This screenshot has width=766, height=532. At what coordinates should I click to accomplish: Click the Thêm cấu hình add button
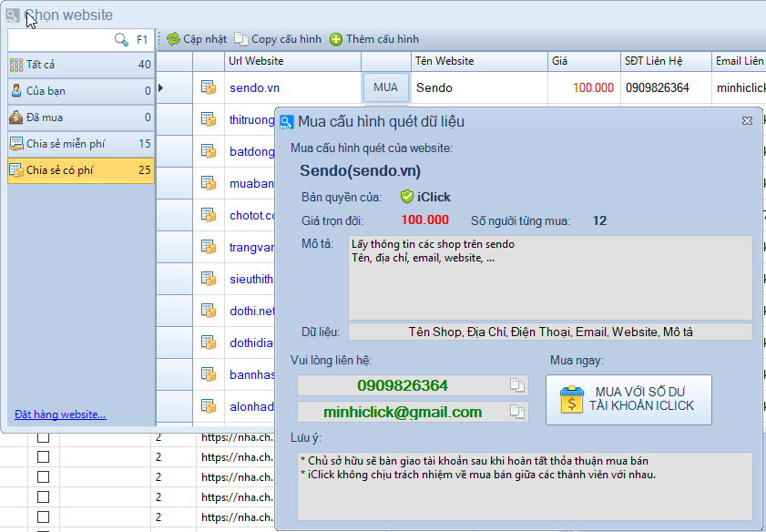click(374, 39)
